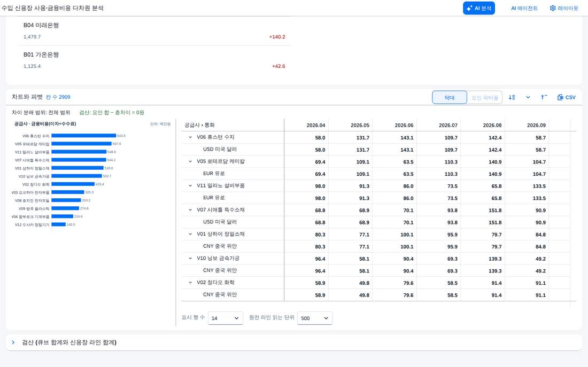
Task: Click the sort descending list icon
Action: (x=512, y=97)
